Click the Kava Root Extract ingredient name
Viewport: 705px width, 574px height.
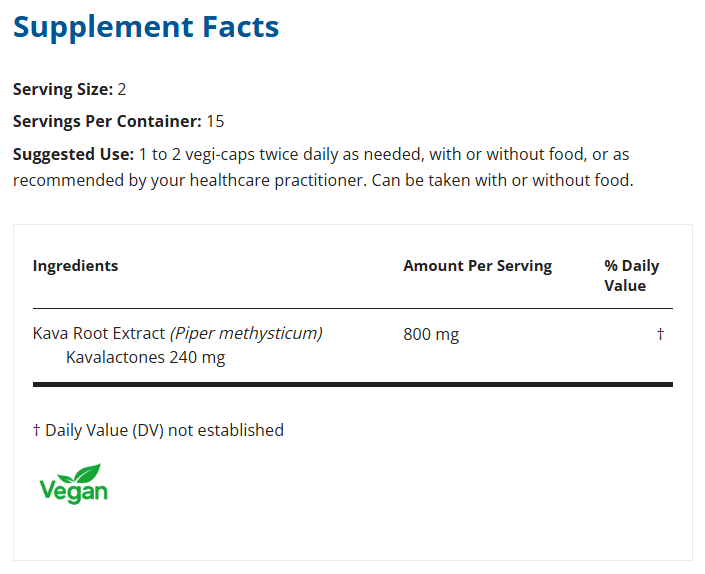(x=99, y=333)
